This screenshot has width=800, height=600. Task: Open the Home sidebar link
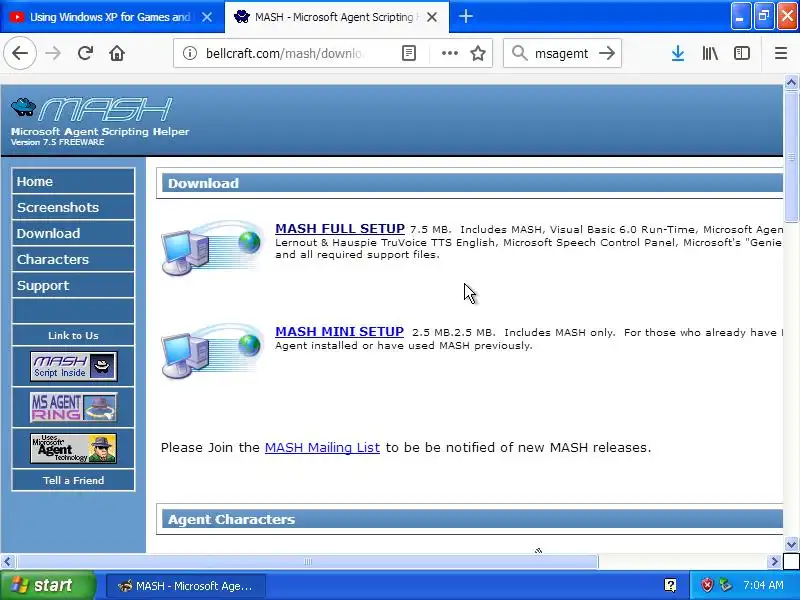click(x=73, y=181)
